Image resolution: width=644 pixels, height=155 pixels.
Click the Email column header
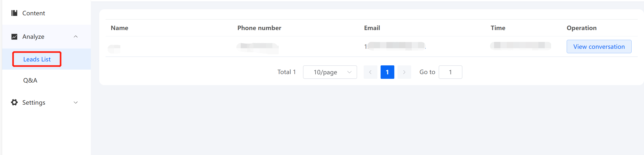(x=372, y=28)
